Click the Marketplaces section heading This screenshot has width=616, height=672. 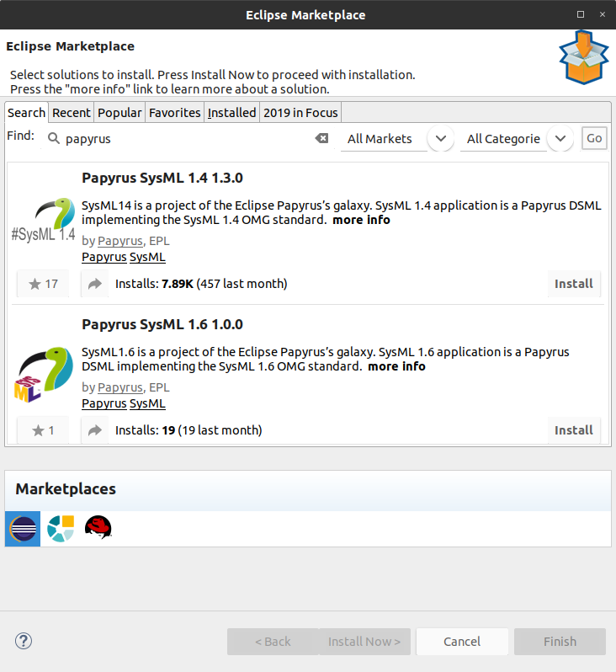coord(66,489)
